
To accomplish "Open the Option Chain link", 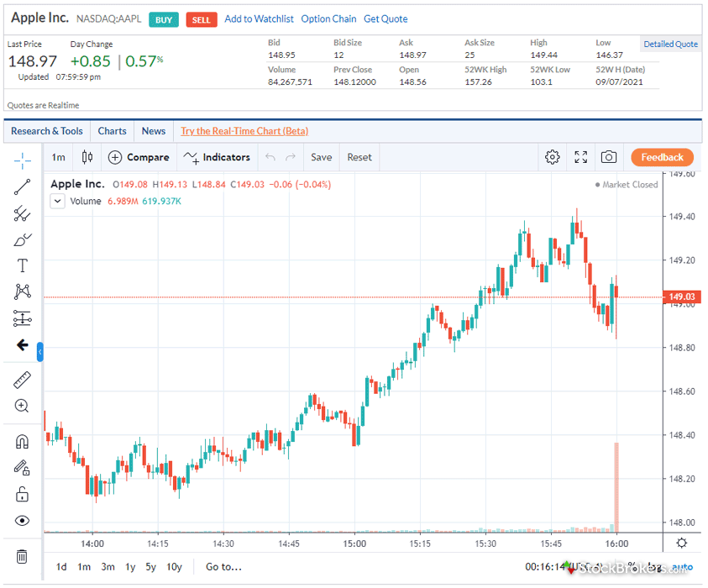I will [328, 18].
